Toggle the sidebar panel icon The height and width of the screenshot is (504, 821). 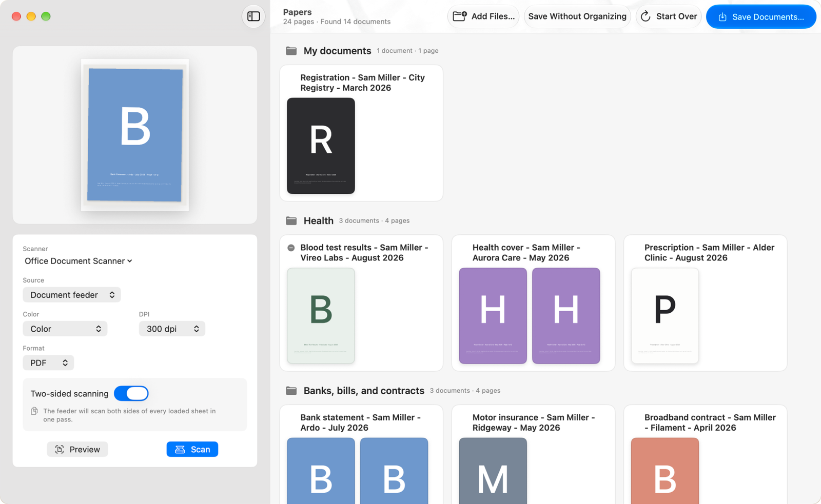(x=253, y=16)
